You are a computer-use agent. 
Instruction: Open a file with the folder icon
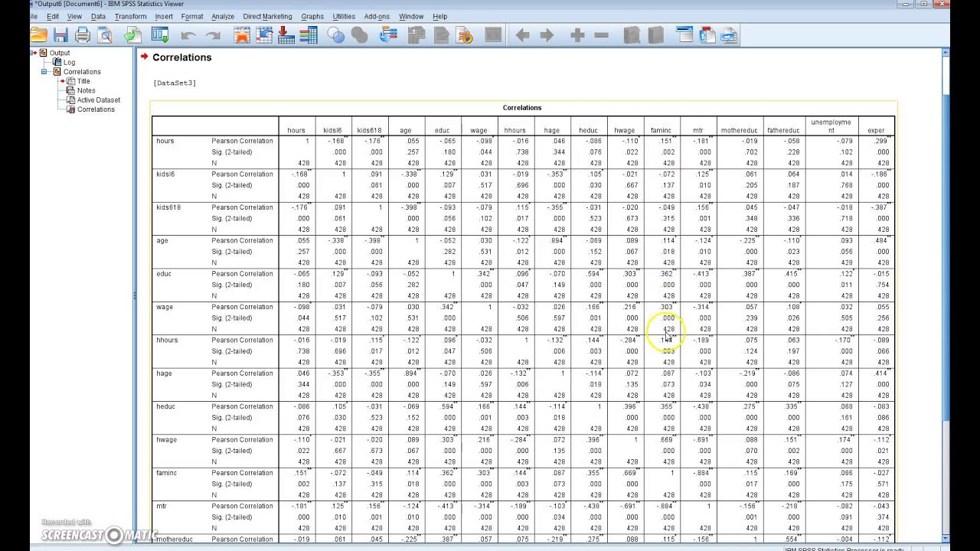click(x=39, y=34)
